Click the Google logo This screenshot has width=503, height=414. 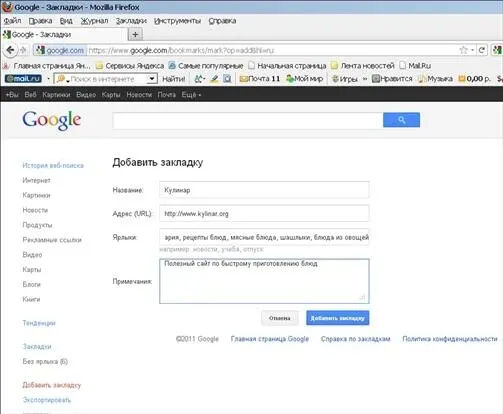[52, 120]
